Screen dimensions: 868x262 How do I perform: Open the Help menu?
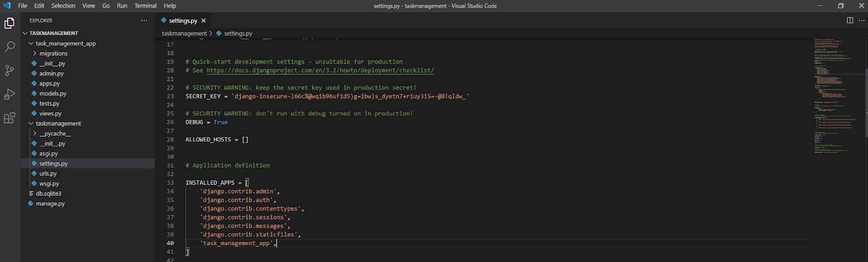click(170, 5)
